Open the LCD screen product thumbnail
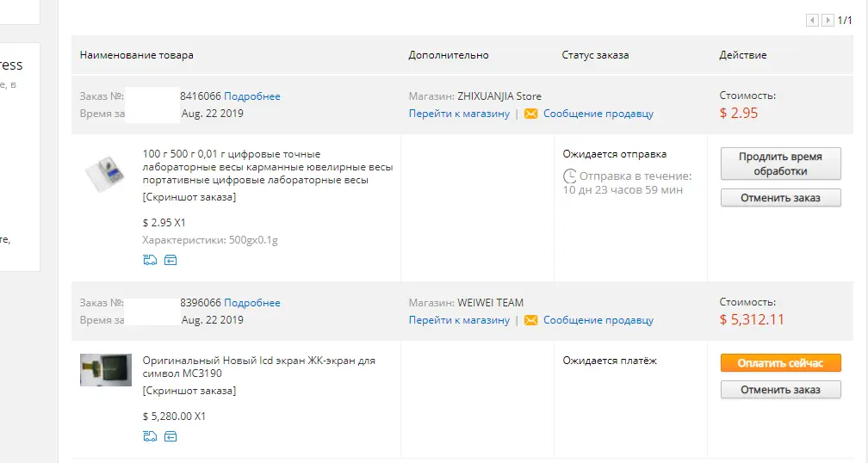Viewport: 868px width, 463px height. pyautogui.click(x=106, y=370)
